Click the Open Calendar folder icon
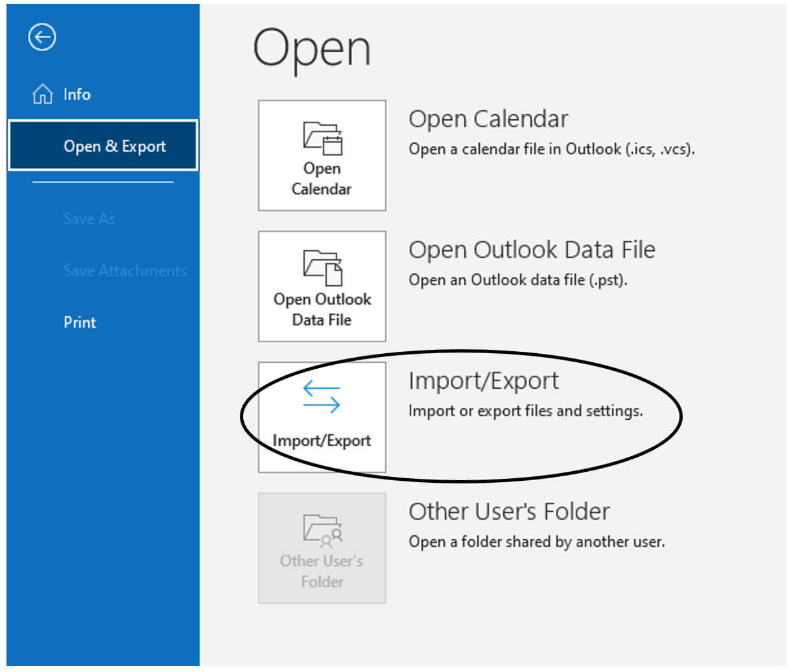This screenshot has width=793, height=672. tap(322, 138)
